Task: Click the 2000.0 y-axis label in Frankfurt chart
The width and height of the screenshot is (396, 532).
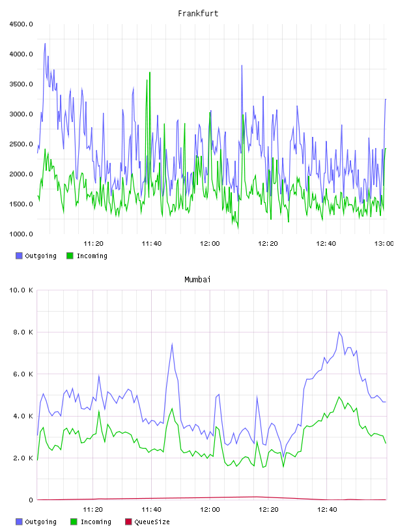Action: pos(21,174)
